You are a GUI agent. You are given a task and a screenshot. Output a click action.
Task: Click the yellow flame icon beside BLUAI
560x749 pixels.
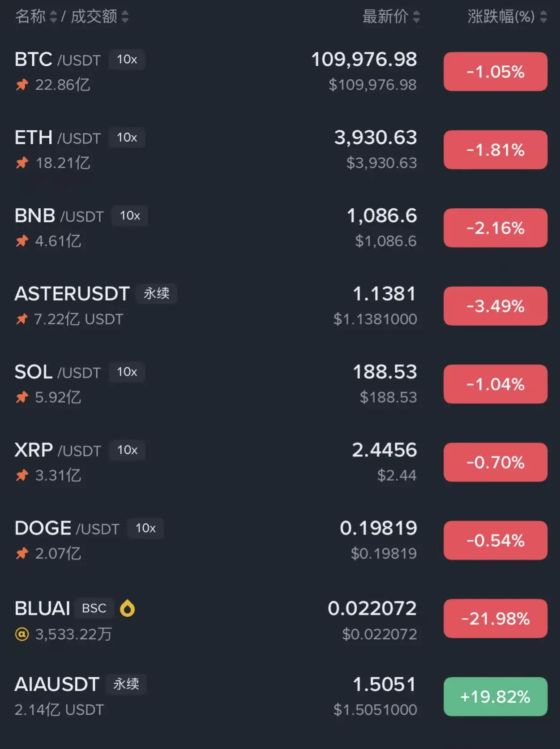127,608
